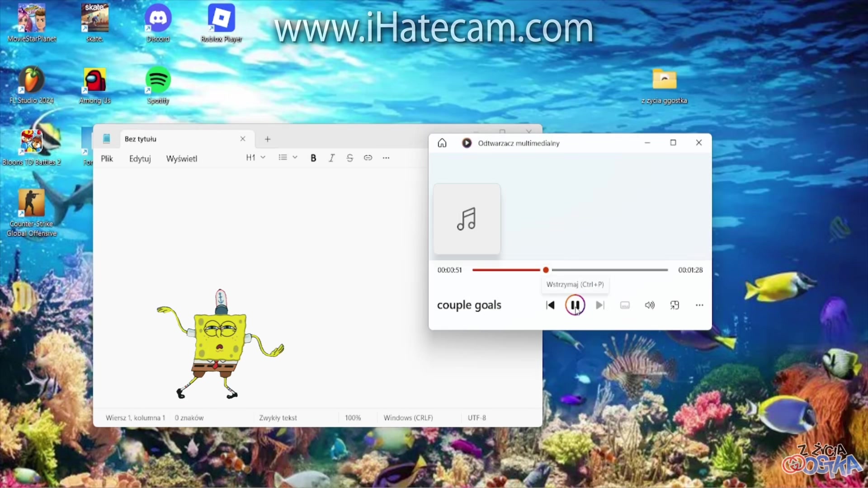Expand the list style dropdown in Notepad

(x=288, y=158)
